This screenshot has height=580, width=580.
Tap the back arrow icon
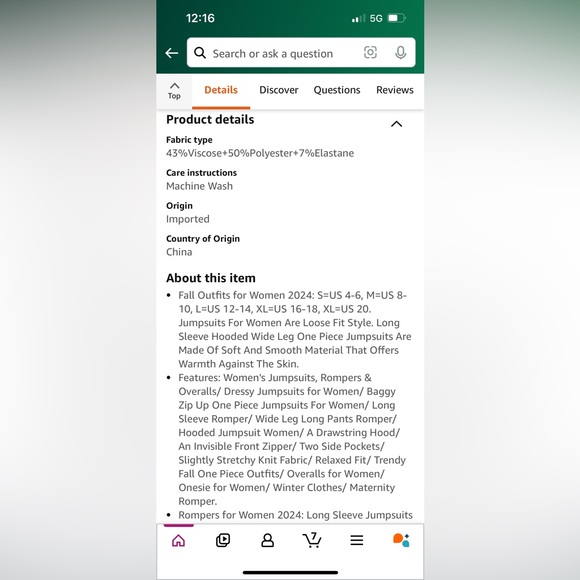tap(172, 53)
